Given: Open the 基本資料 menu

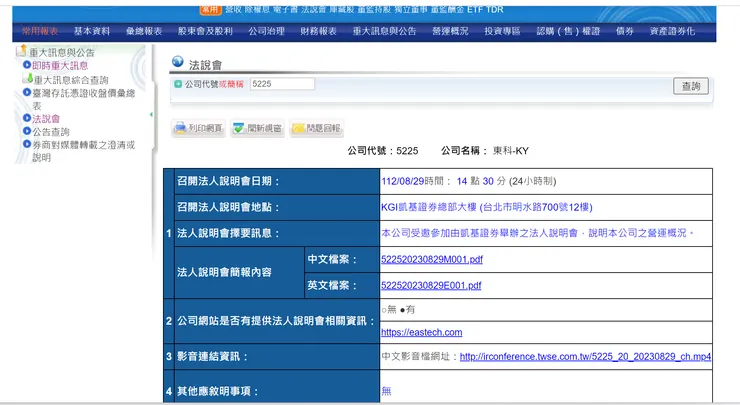Looking at the screenshot, I should (x=92, y=31).
